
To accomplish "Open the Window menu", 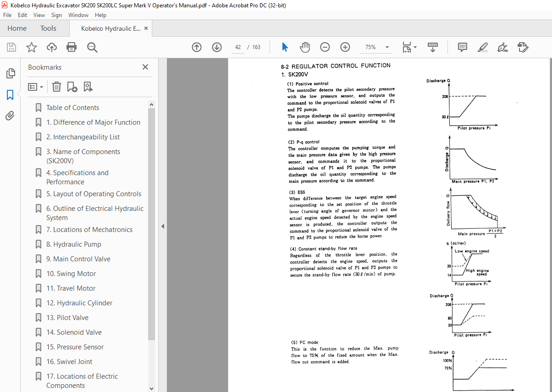I will (78, 15).
